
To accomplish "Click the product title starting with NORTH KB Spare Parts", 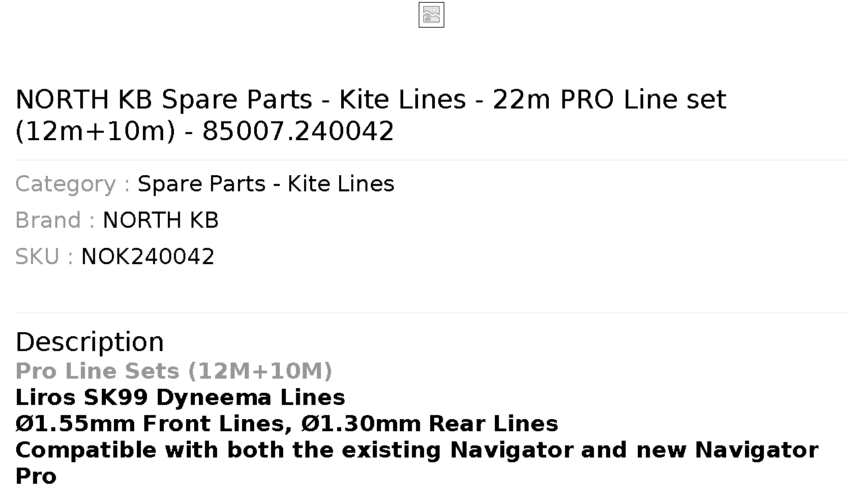I will click(371, 115).
